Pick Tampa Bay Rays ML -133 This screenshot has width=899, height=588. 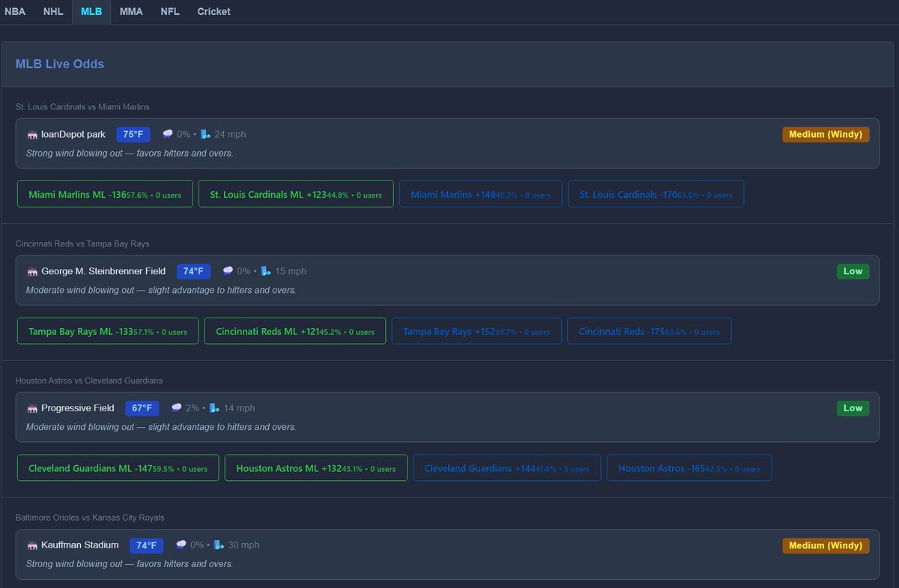108,331
